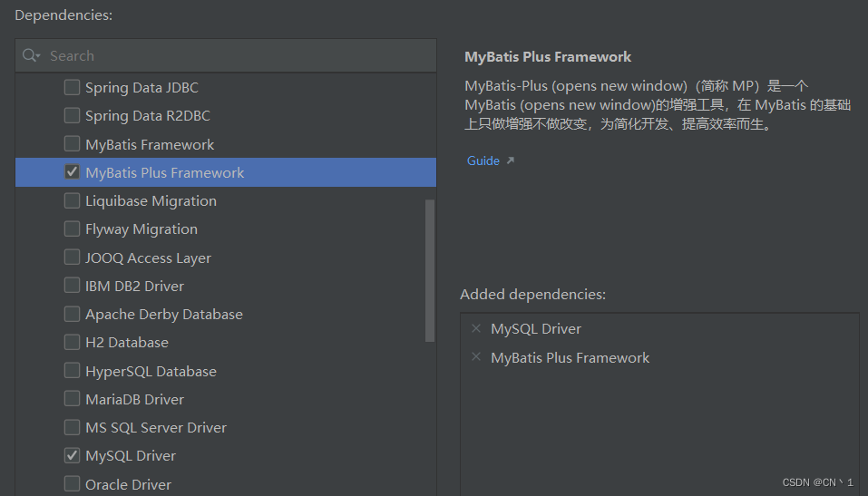The image size is (868, 496).
Task: Select the 'H2 Database' list label
Action: (127, 343)
